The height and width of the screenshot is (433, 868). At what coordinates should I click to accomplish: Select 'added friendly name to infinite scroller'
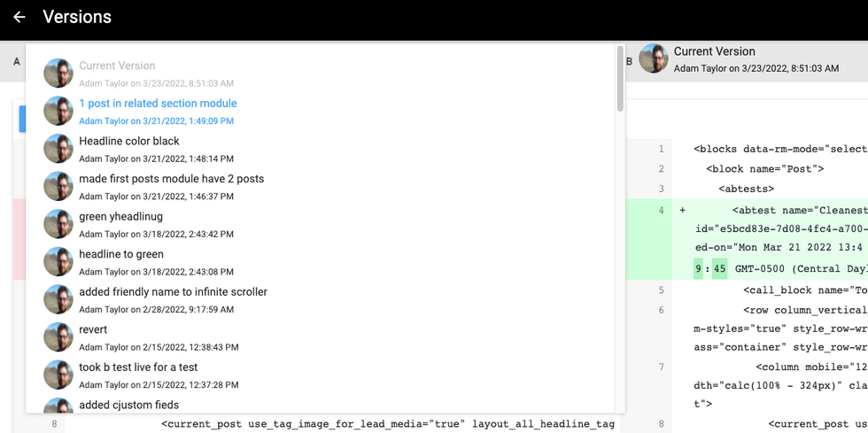(173, 291)
